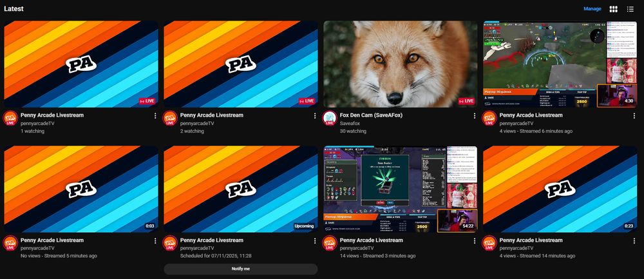Screen dimensions: 644x279
Task: Open channel avatar beside stream with no views
Action: coord(10,244)
